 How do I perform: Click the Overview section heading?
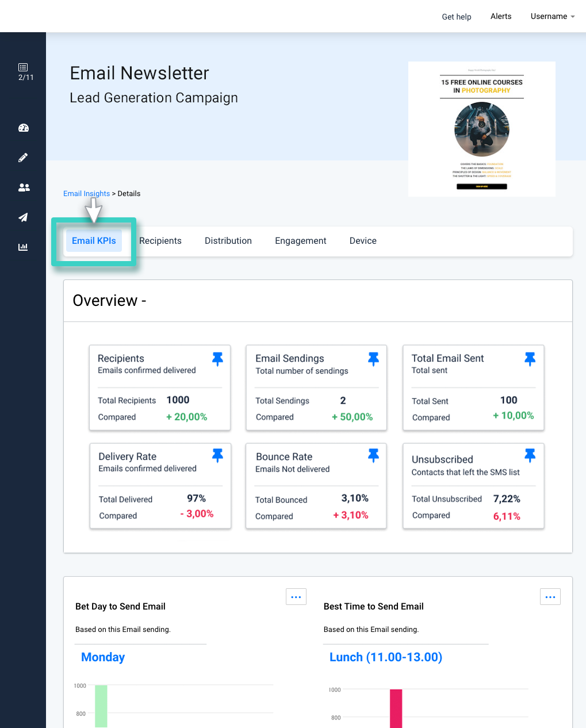[109, 301]
